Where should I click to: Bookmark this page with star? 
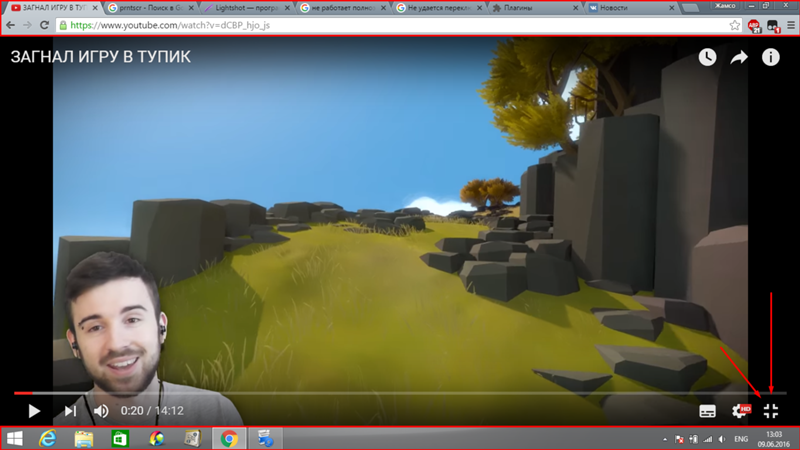click(x=735, y=25)
